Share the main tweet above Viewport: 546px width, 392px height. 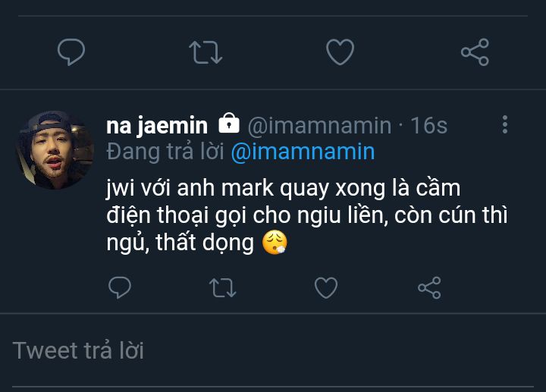tap(475, 52)
